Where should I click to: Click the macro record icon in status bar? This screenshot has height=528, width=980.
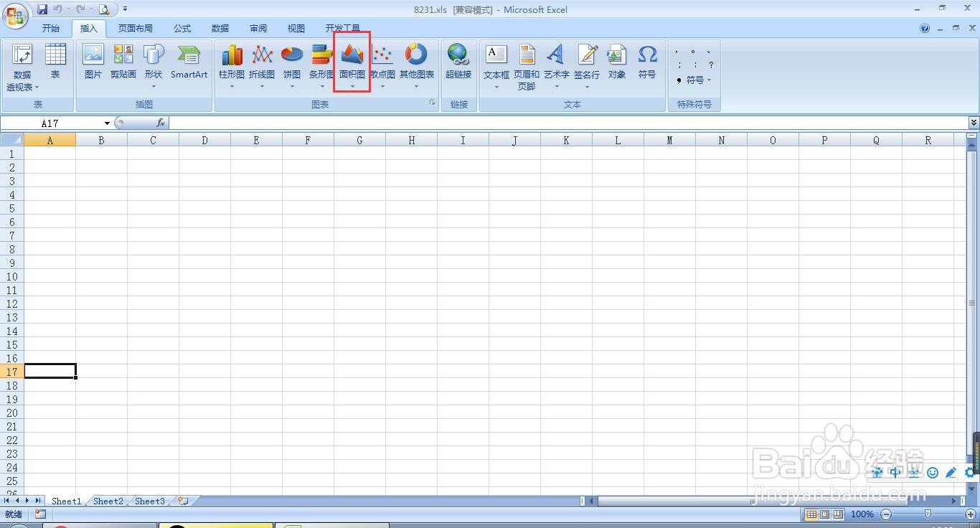click(40, 514)
